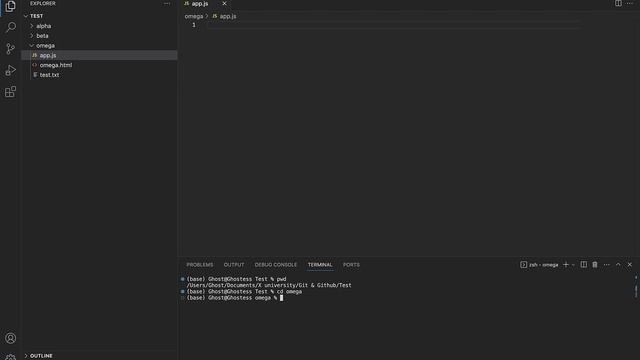Screen dimensions: 640x360
Task: Open the launch profile dropdown arrow
Action: 573,265
